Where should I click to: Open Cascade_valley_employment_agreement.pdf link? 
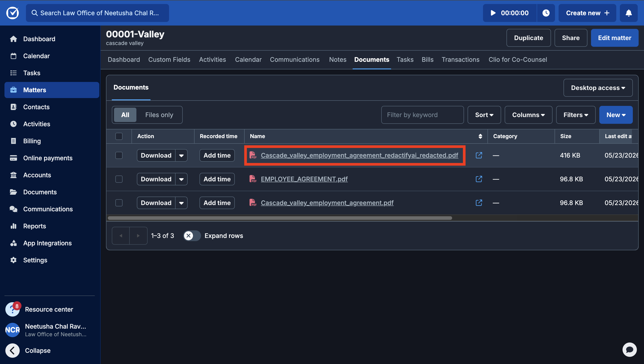pyautogui.click(x=327, y=203)
